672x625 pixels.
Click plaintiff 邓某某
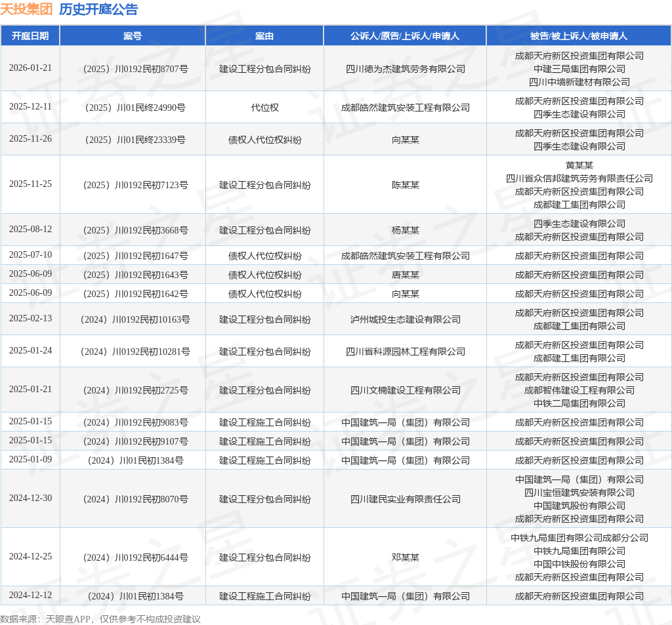(406, 557)
